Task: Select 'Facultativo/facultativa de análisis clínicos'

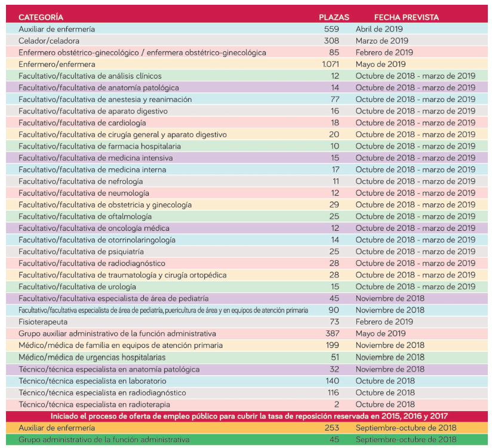Action: 90,76
